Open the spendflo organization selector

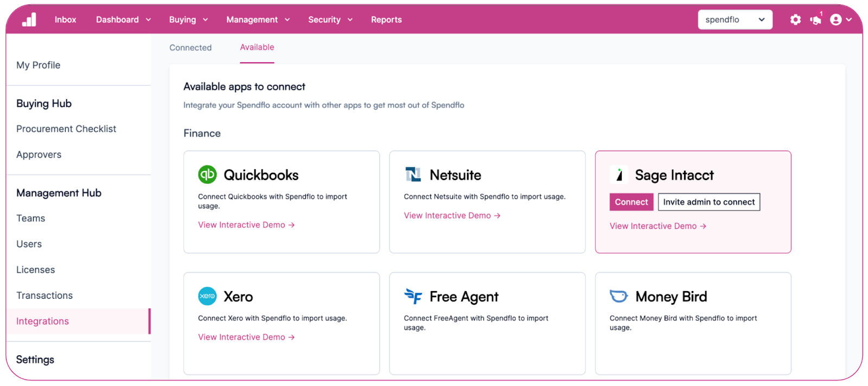[735, 20]
